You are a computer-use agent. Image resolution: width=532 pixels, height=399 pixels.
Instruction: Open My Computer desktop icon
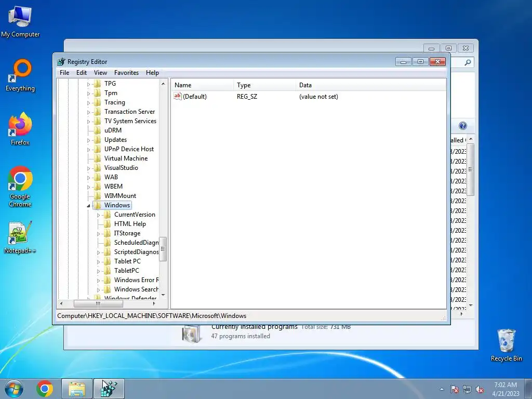click(20, 21)
